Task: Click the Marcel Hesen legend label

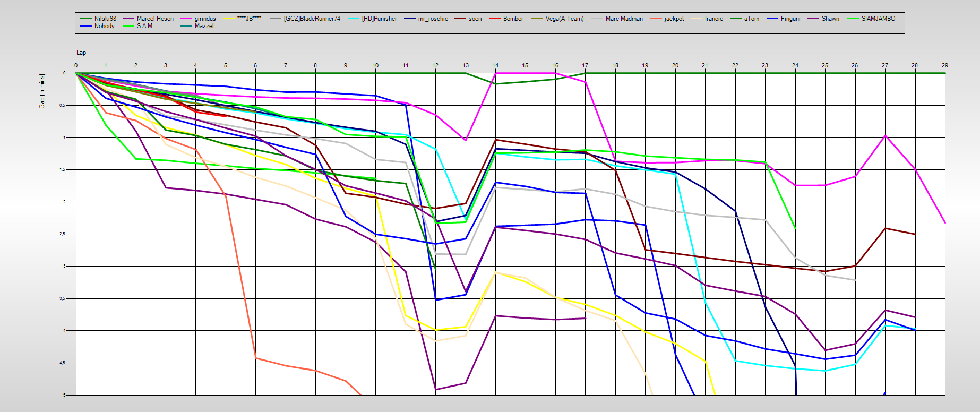Action: point(154,19)
